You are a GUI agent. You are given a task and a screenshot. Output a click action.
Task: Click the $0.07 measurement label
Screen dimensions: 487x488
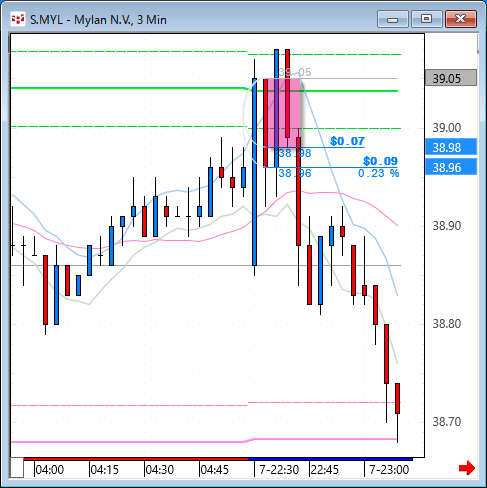point(347,141)
